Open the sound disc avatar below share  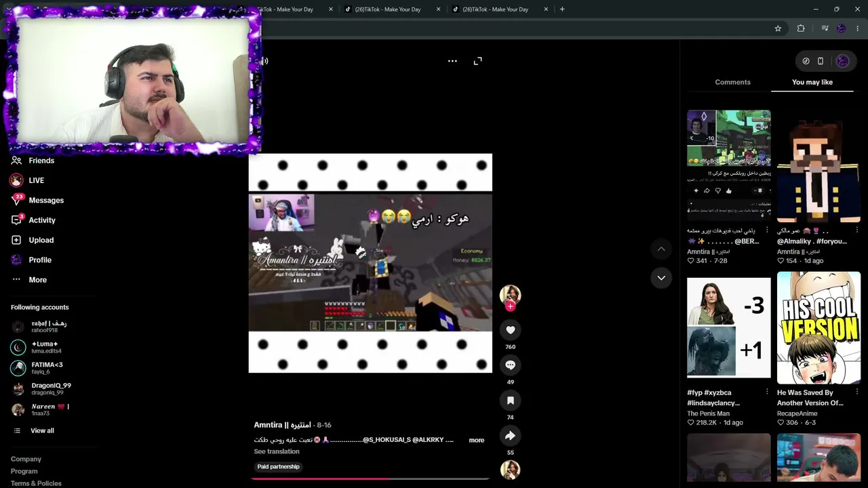(510, 470)
